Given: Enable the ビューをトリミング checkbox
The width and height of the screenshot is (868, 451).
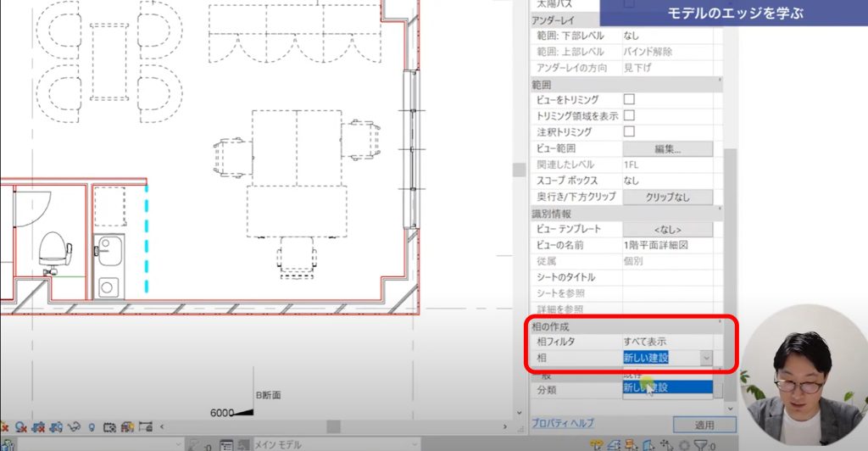Looking at the screenshot, I should 629,99.
